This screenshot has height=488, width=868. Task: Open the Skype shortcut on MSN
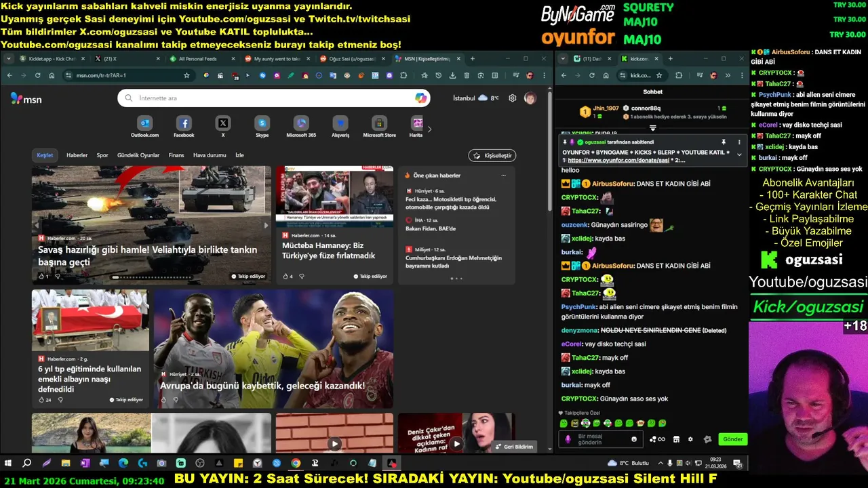pyautogui.click(x=262, y=127)
